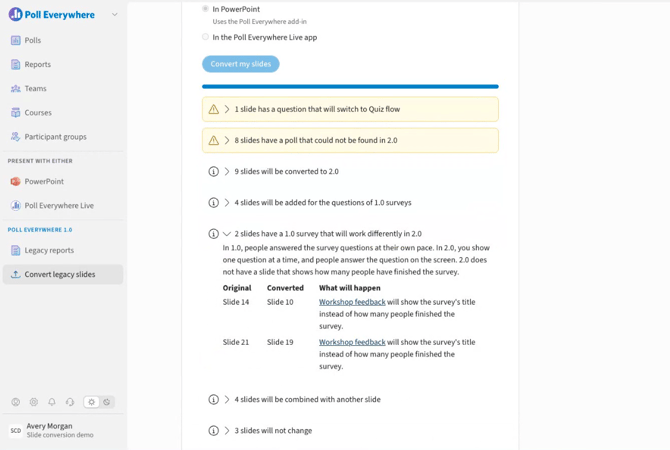Click warning icon on Quiz flow notice

click(214, 109)
